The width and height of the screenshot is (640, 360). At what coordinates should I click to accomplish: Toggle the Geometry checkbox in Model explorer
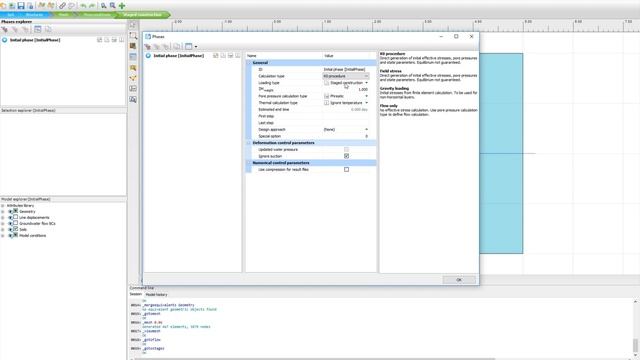coord(16,211)
